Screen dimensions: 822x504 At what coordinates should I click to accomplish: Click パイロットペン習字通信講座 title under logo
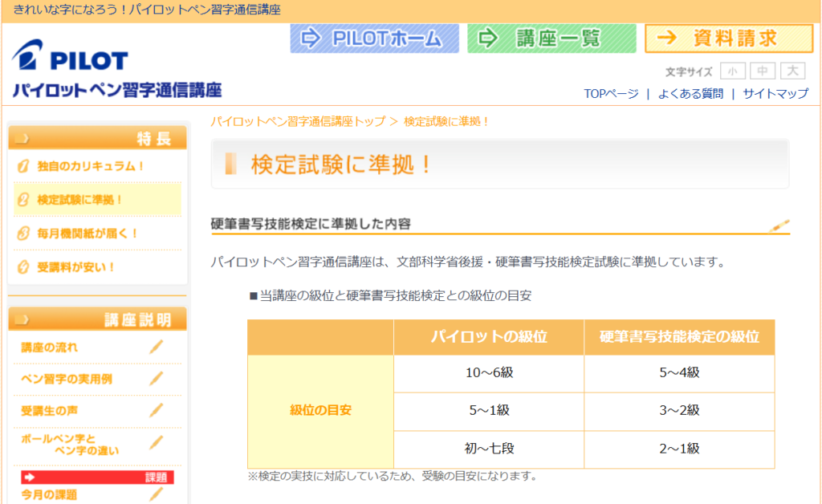point(117,90)
